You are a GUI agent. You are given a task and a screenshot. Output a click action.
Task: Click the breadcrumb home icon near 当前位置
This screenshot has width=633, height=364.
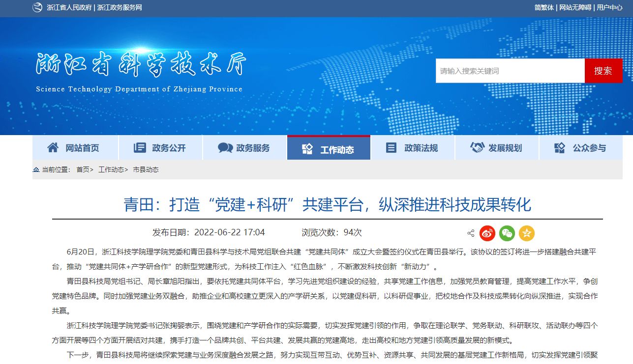[36, 169]
